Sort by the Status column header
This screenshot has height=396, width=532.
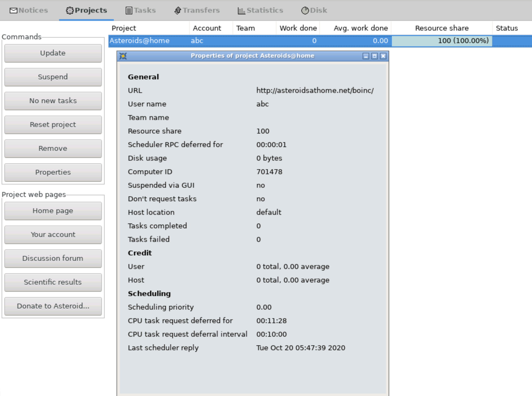(x=512, y=28)
